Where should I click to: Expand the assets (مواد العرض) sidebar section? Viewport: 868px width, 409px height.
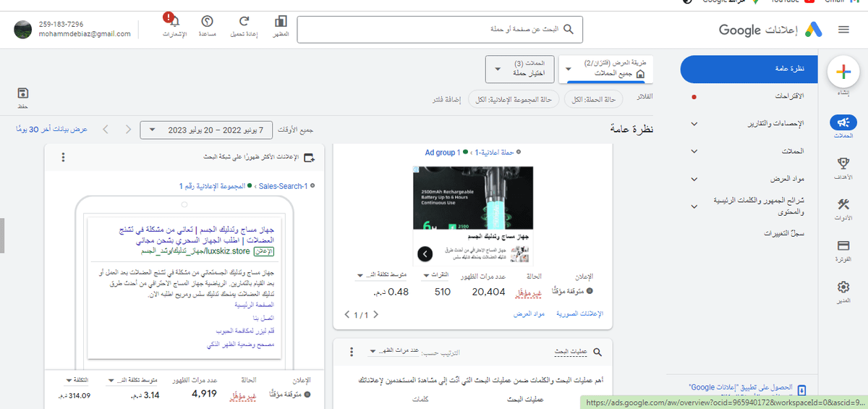click(694, 178)
